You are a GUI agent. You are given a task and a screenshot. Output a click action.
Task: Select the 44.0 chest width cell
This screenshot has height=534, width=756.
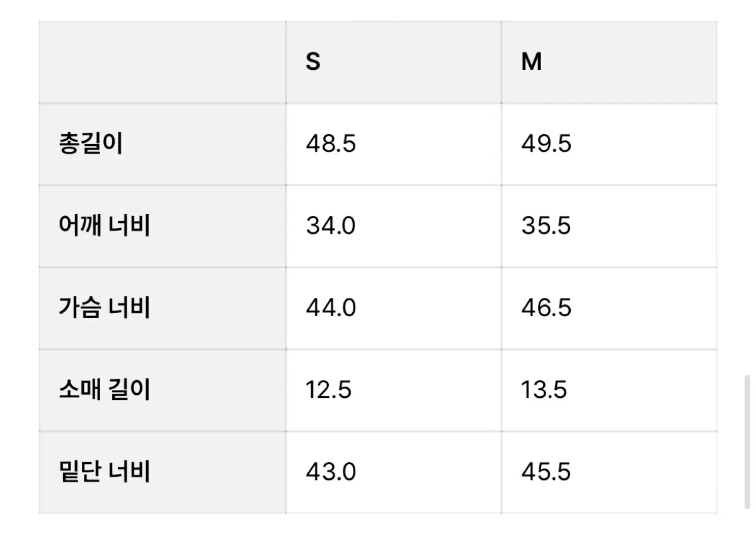pyautogui.click(x=394, y=308)
